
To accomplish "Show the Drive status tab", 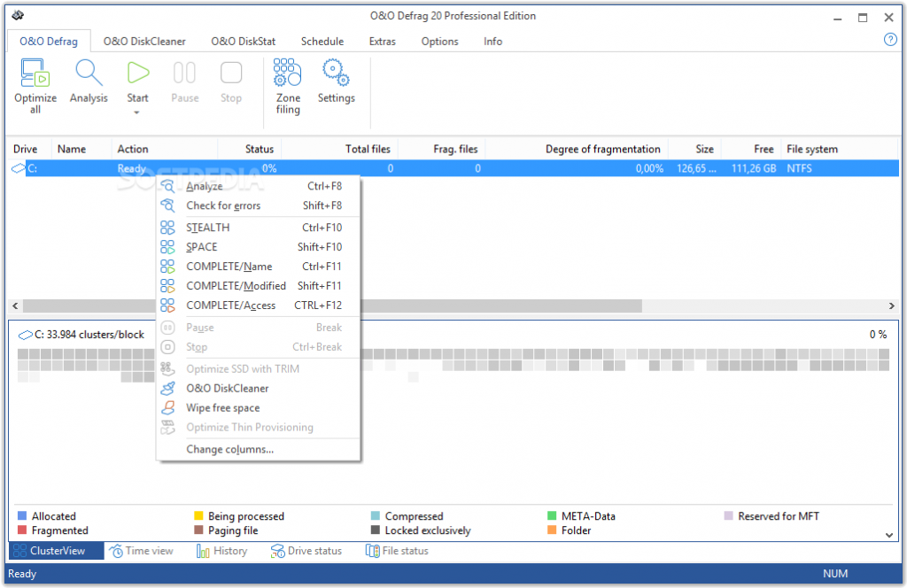I will 314,551.
